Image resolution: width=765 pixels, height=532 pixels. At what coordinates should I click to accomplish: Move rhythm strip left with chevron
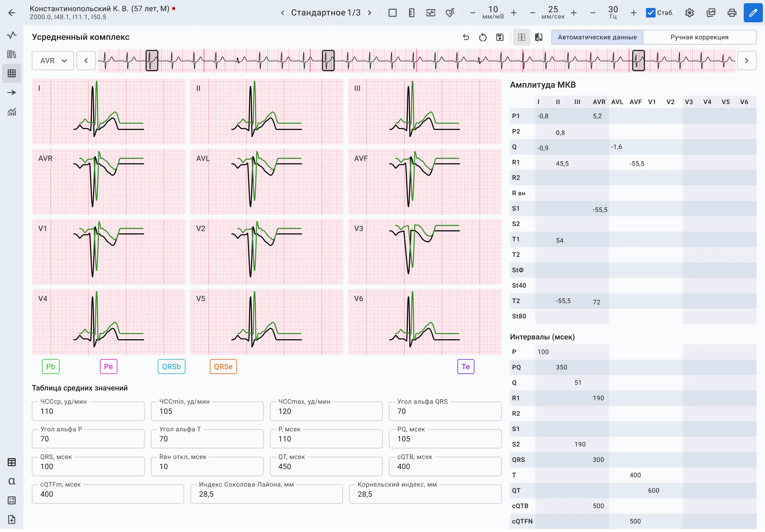[x=86, y=61]
